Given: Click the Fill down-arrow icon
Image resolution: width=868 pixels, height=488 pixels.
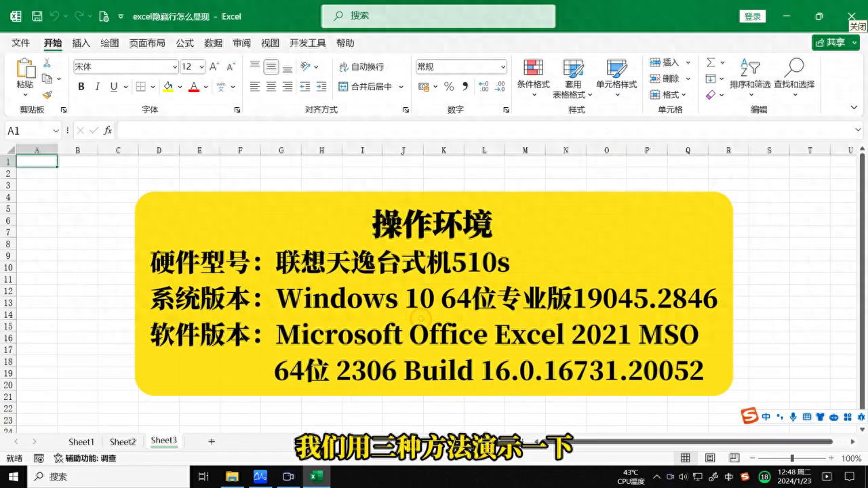Looking at the screenshot, I should 711,79.
